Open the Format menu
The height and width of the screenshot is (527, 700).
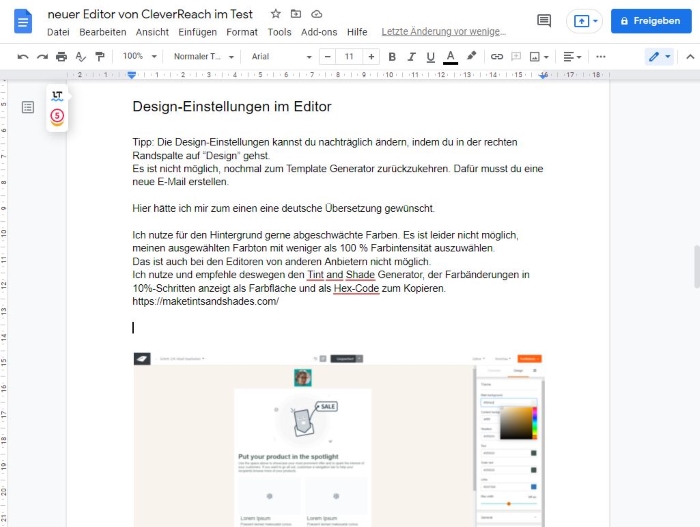coord(242,32)
